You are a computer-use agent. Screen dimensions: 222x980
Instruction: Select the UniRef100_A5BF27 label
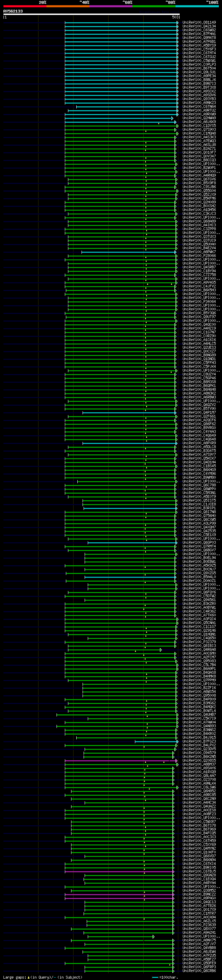coord(199,959)
